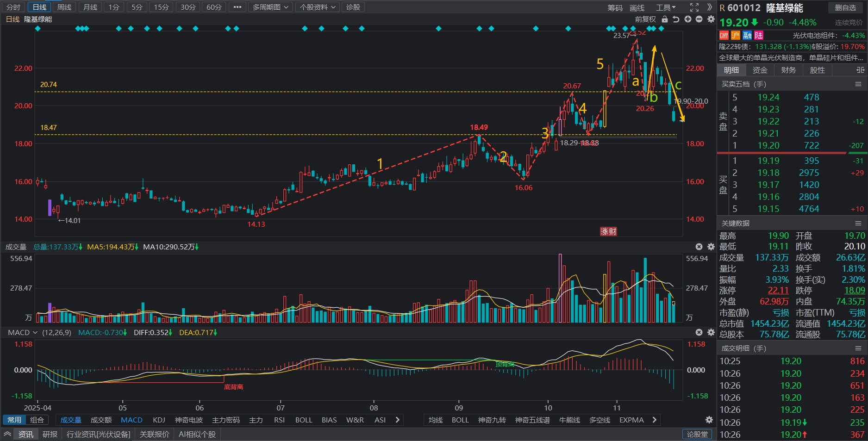
Task: Open the 前复权 price adjustment selector
Action: pos(645,19)
